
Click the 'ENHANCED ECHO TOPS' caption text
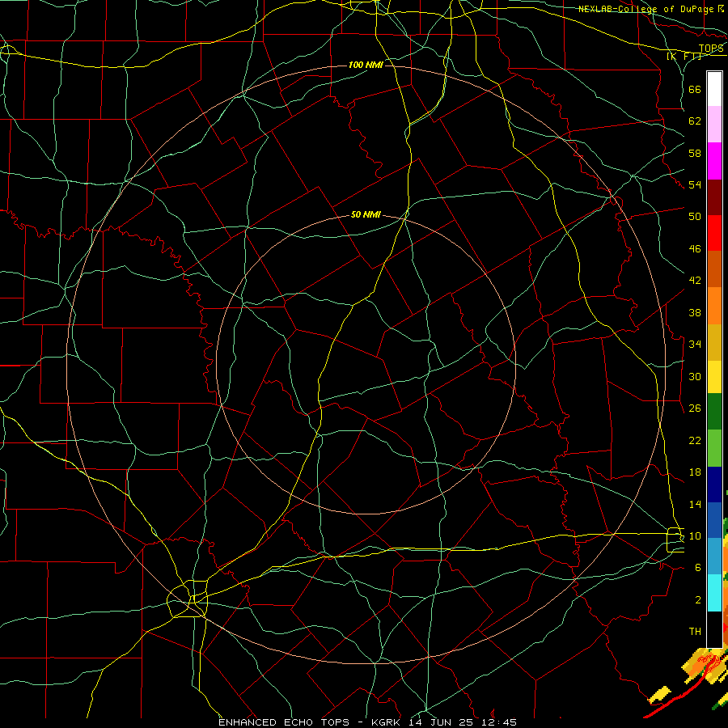(x=284, y=722)
